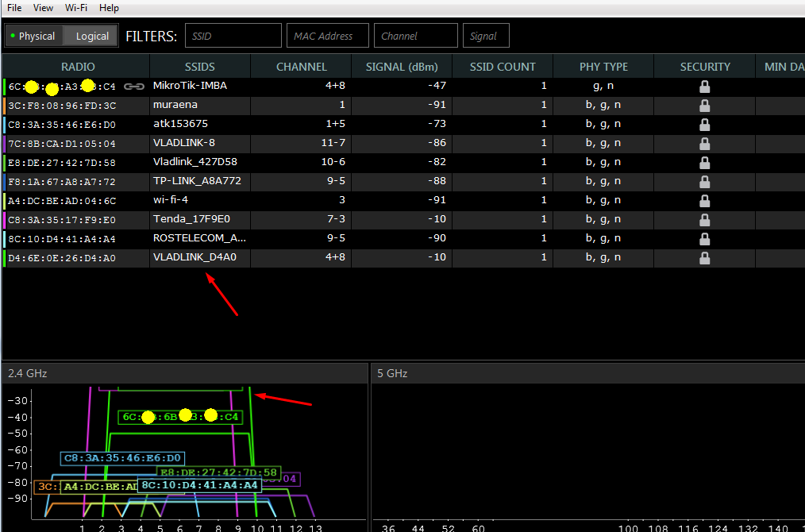Image resolution: width=805 pixels, height=532 pixels.
Task: Click the 8C:10:D4:41:A4:A4 label in 2.4 GHz graph
Action: (x=200, y=485)
